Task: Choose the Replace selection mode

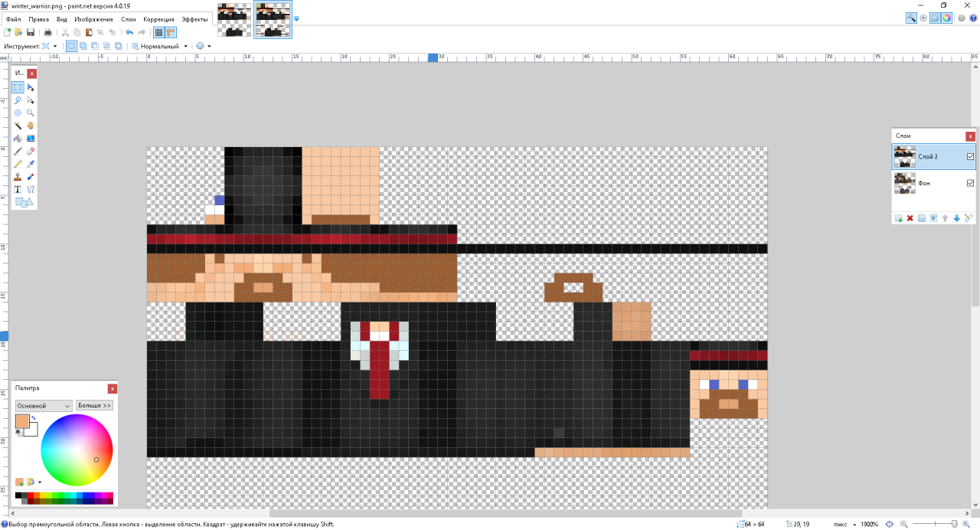Action: click(71, 46)
